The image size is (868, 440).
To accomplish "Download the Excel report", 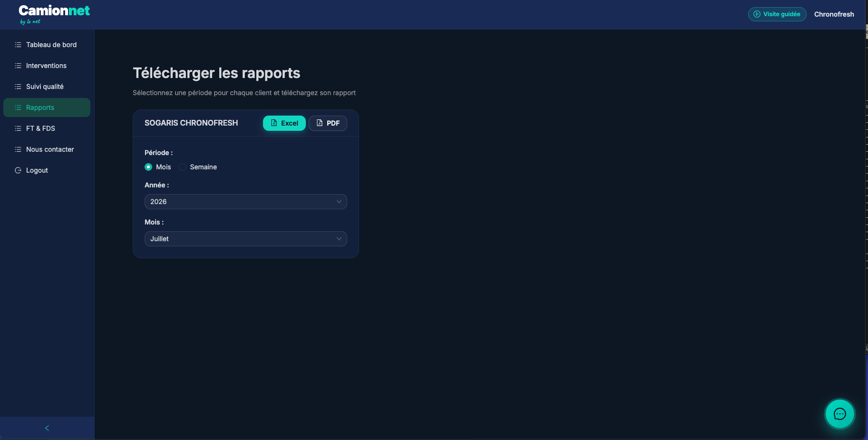I will (x=284, y=123).
